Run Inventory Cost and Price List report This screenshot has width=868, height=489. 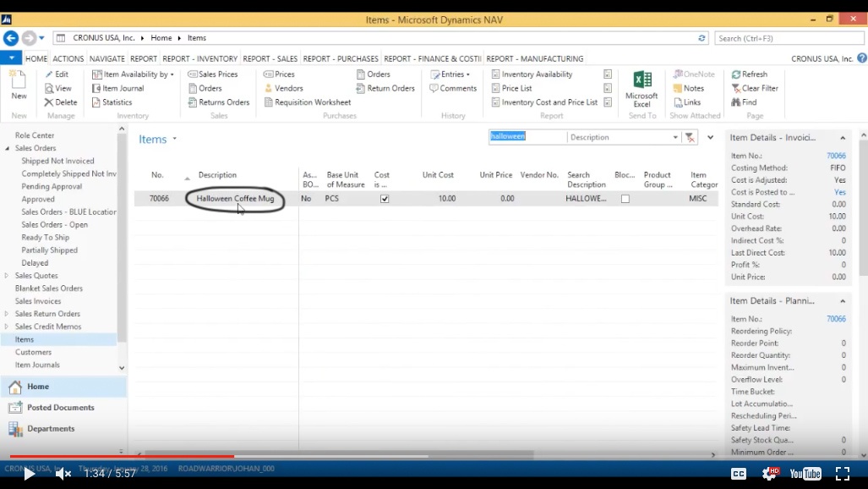pyautogui.click(x=544, y=102)
